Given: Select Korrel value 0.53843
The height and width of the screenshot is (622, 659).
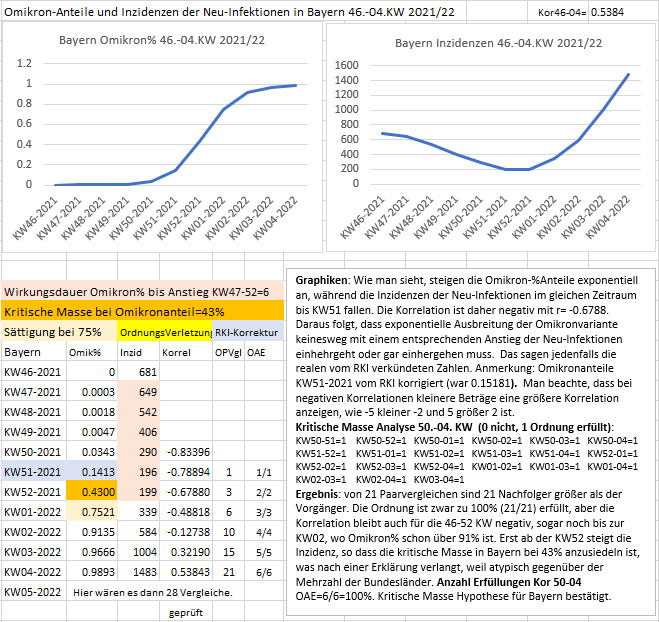Looking at the screenshot, I should tap(186, 572).
